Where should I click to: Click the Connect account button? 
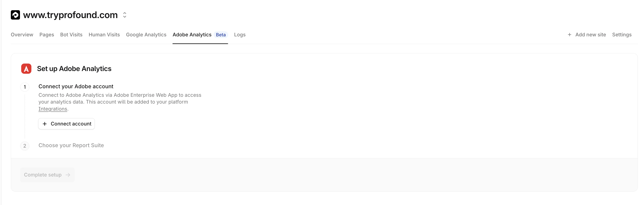pos(66,124)
